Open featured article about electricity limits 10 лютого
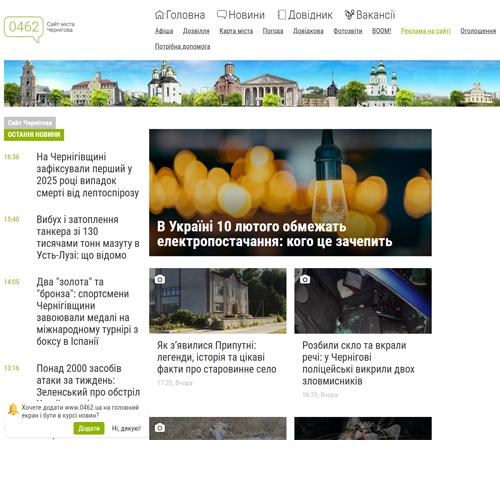 click(274, 234)
